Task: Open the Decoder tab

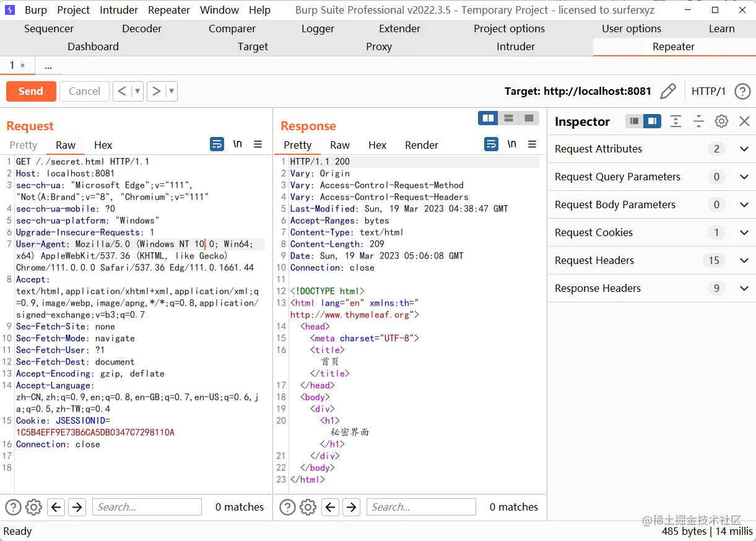Action: pyautogui.click(x=142, y=29)
